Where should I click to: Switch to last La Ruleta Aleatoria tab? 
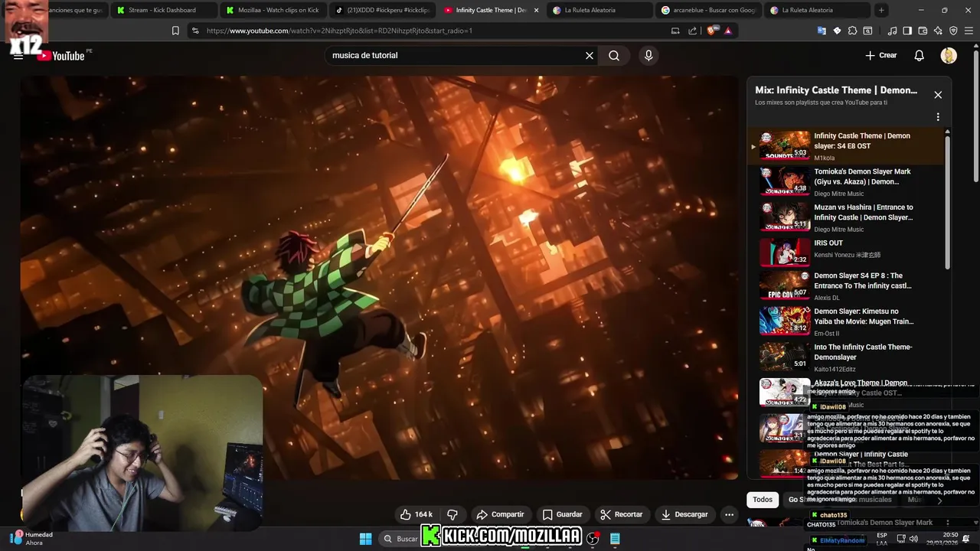(817, 10)
